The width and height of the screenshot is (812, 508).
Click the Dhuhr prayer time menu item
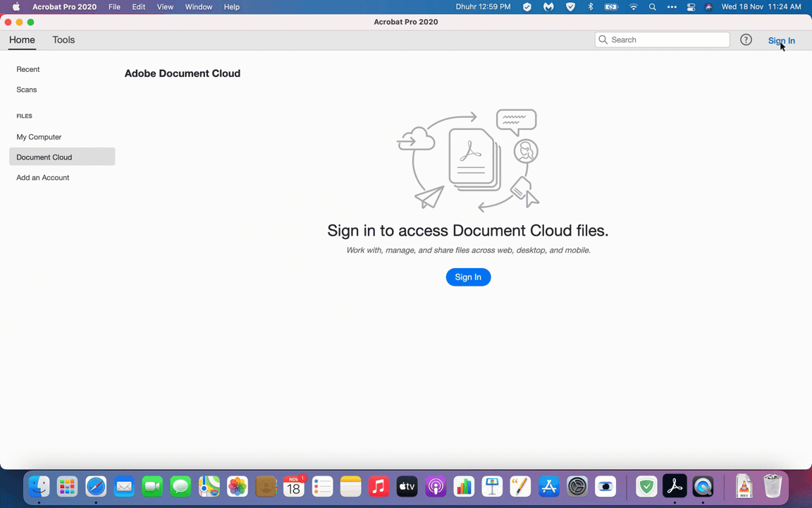(483, 7)
